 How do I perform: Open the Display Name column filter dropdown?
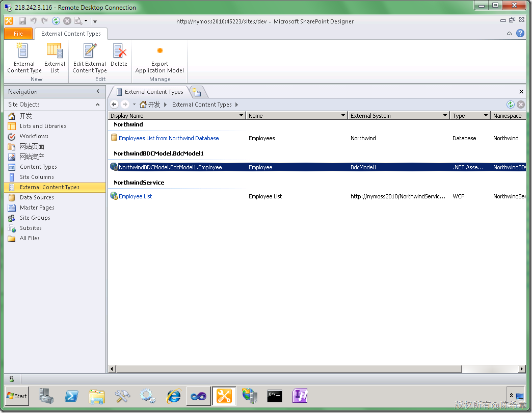click(241, 115)
